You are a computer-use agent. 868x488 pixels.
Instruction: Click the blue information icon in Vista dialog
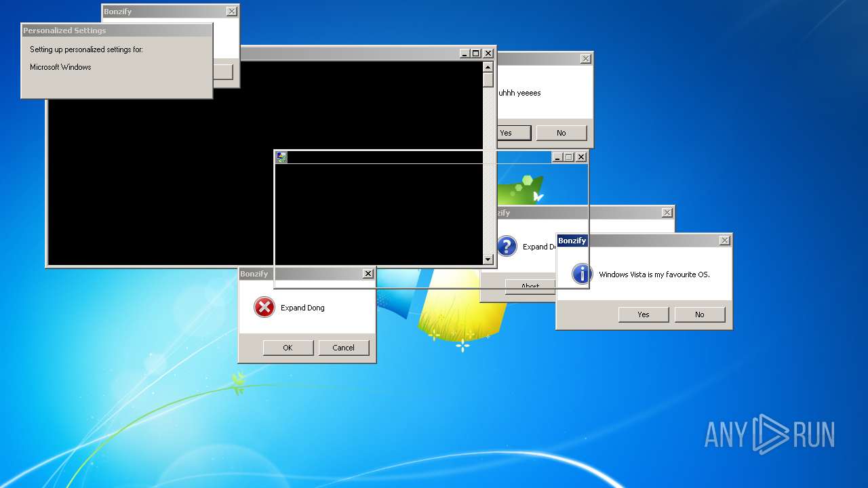(581, 274)
